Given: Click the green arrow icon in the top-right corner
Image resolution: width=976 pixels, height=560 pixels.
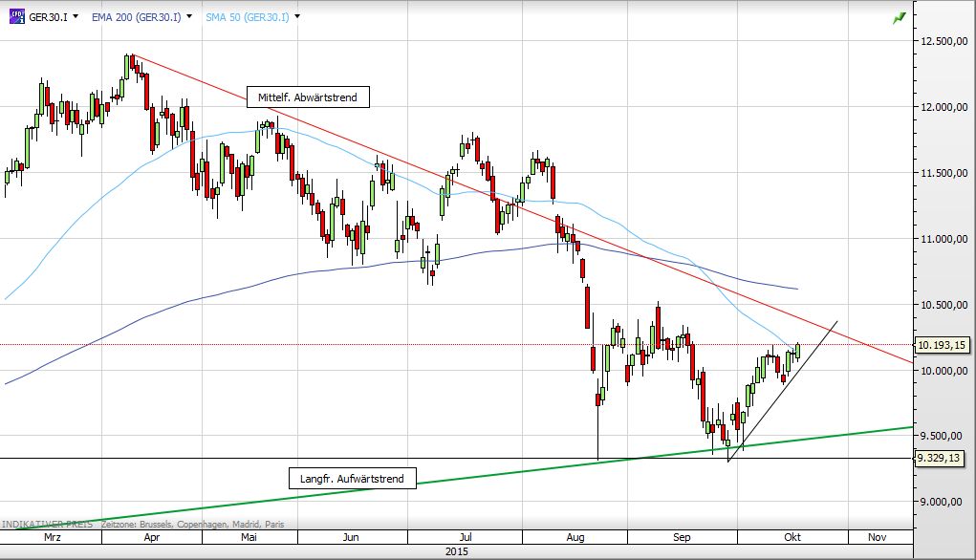Looking at the screenshot, I should point(899,19).
